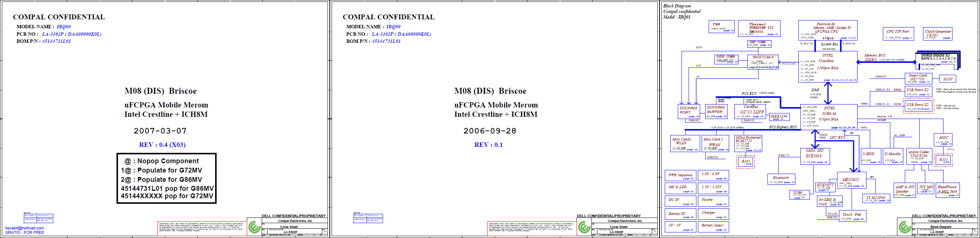The image size is (980, 238).
Task: Select the CRT CONN block
Action: 759,44
